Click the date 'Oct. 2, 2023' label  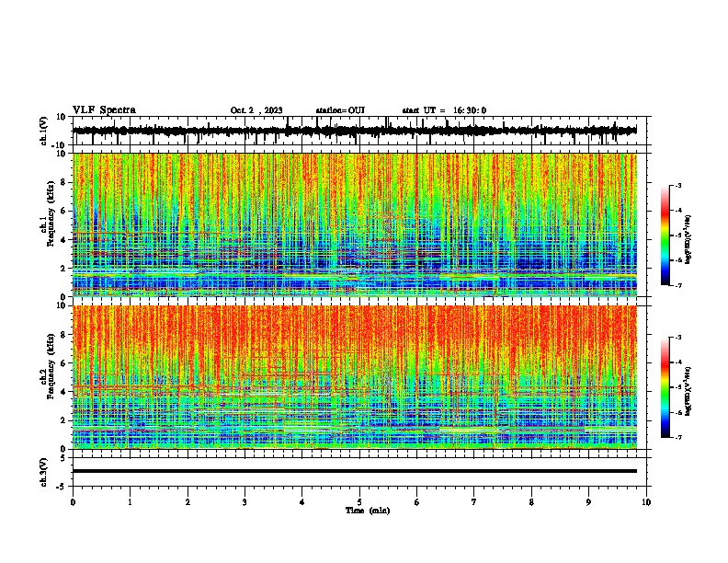pos(256,110)
